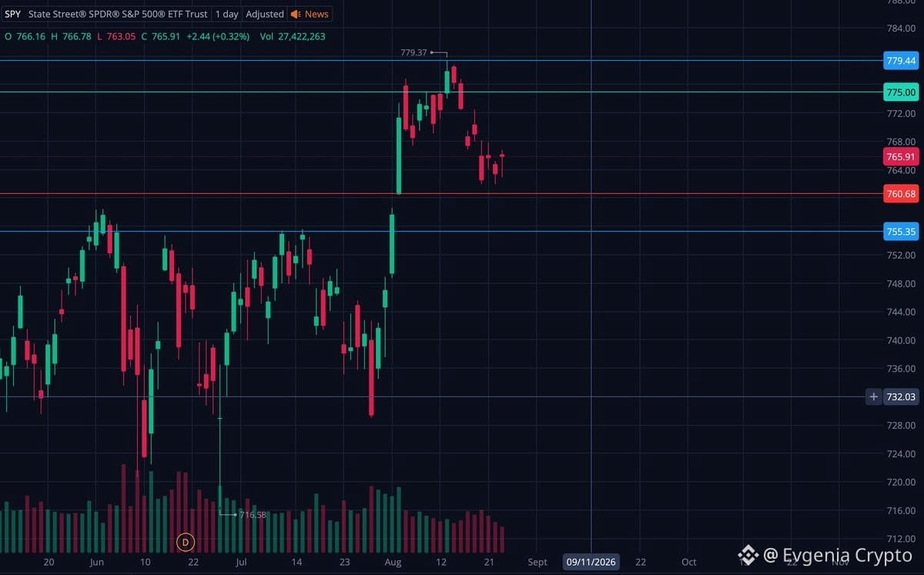Click the Oct label on time axis
The height and width of the screenshot is (575, 924).
(x=688, y=562)
